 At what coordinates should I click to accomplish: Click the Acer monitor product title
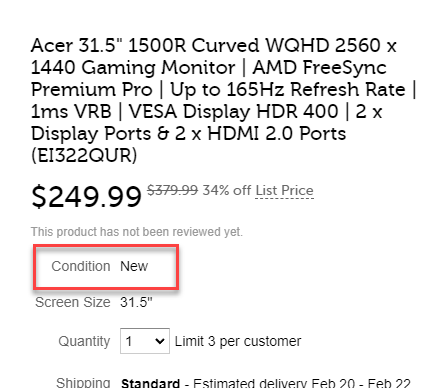click(x=223, y=100)
